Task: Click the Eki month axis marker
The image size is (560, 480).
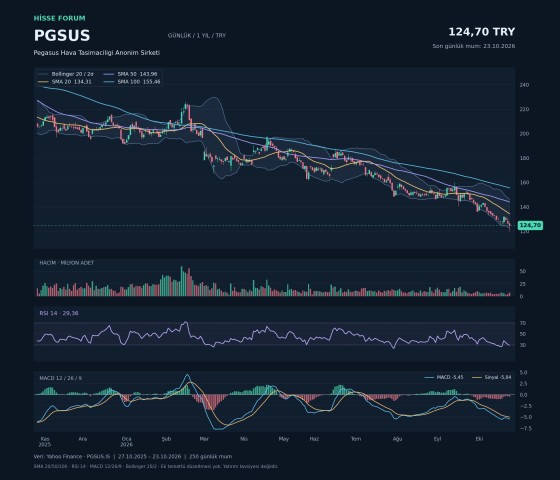Action: click(x=479, y=439)
